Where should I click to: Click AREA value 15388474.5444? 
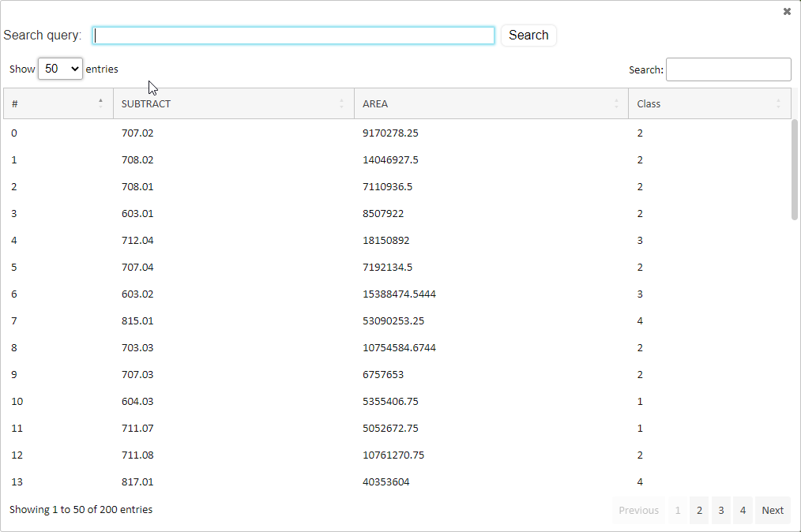(x=399, y=294)
